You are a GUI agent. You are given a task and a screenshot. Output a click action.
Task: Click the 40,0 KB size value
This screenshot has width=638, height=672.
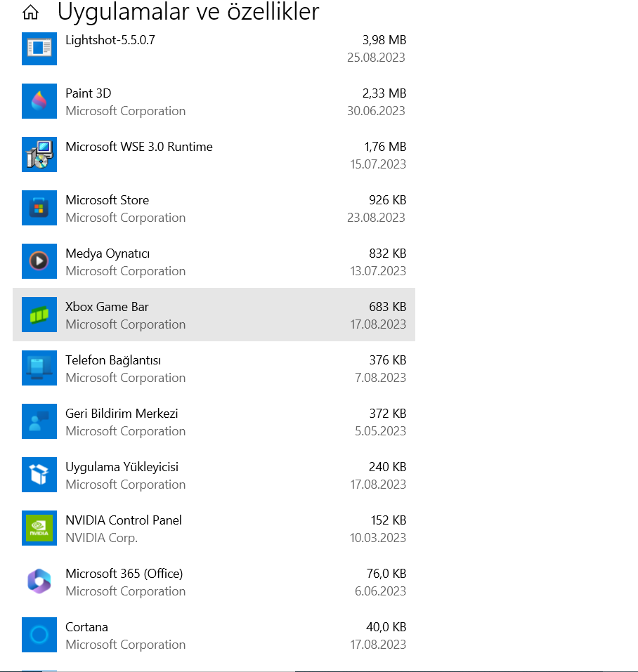[x=386, y=626]
